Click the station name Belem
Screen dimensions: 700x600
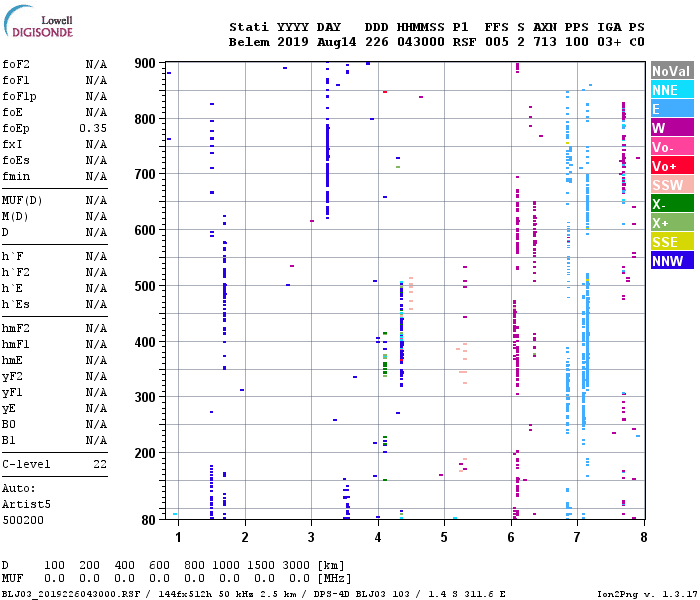(x=249, y=42)
